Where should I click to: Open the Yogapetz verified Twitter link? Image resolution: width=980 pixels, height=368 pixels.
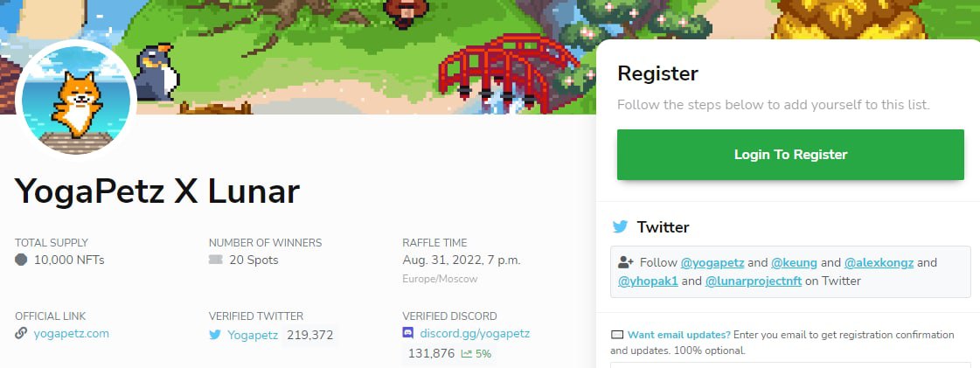pyautogui.click(x=253, y=335)
